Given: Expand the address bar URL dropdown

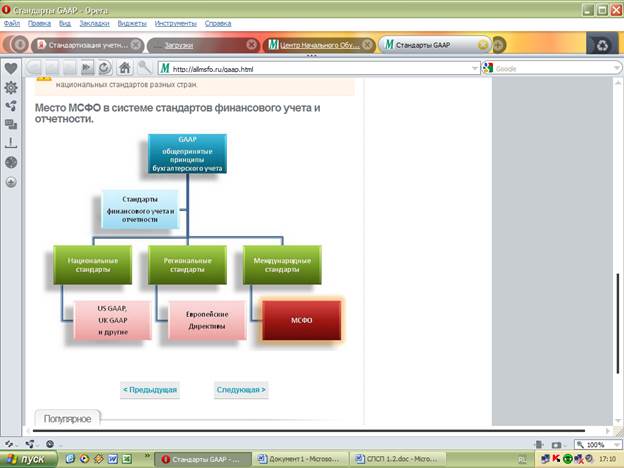Looking at the screenshot, I should (473, 69).
